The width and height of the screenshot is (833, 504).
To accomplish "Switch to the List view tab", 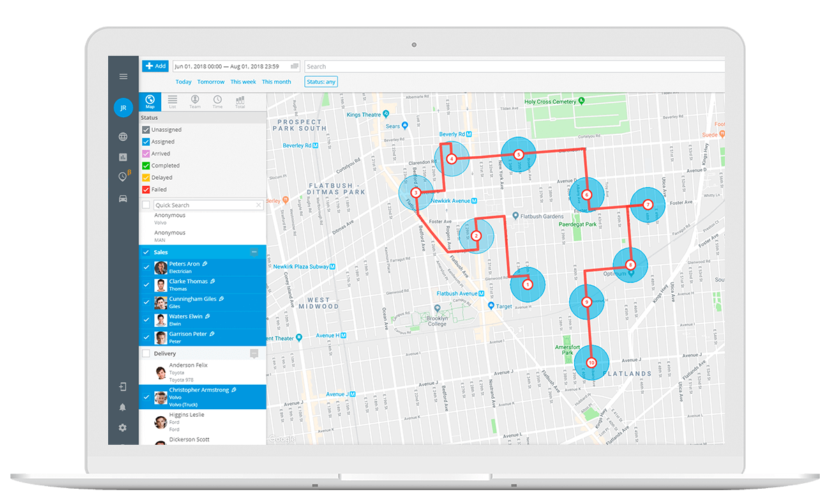I will tap(172, 102).
